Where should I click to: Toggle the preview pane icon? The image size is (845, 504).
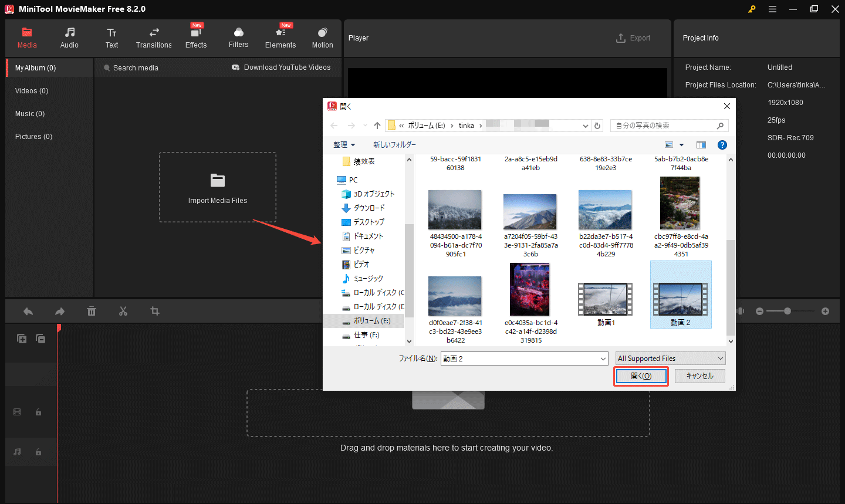tap(701, 145)
